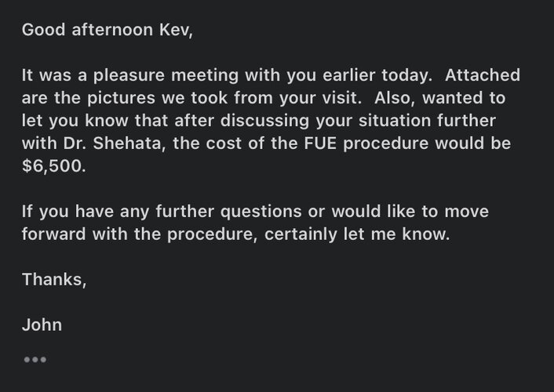The width and height of the screenshot is (554, 392).
Task: Click the phrase "If you have any"
Action: 86,211
